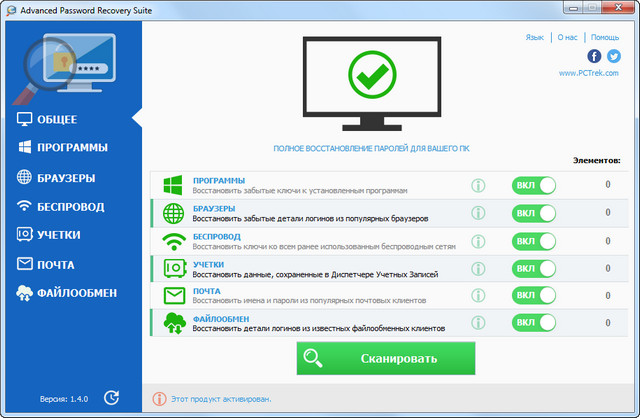Screen dimensions: 640x418
Task: Click 'Этот продукт активирован.' status text
Action: (x=221, y=399)
